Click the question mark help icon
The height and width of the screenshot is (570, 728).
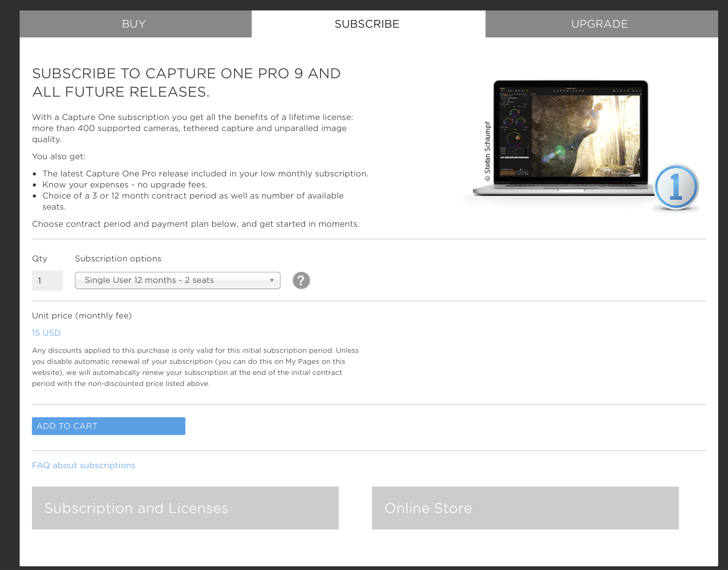coord(301,280)
